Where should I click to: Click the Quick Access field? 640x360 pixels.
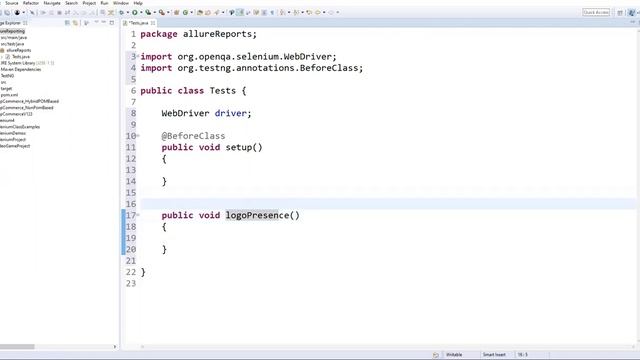click(x=596, y=12)
